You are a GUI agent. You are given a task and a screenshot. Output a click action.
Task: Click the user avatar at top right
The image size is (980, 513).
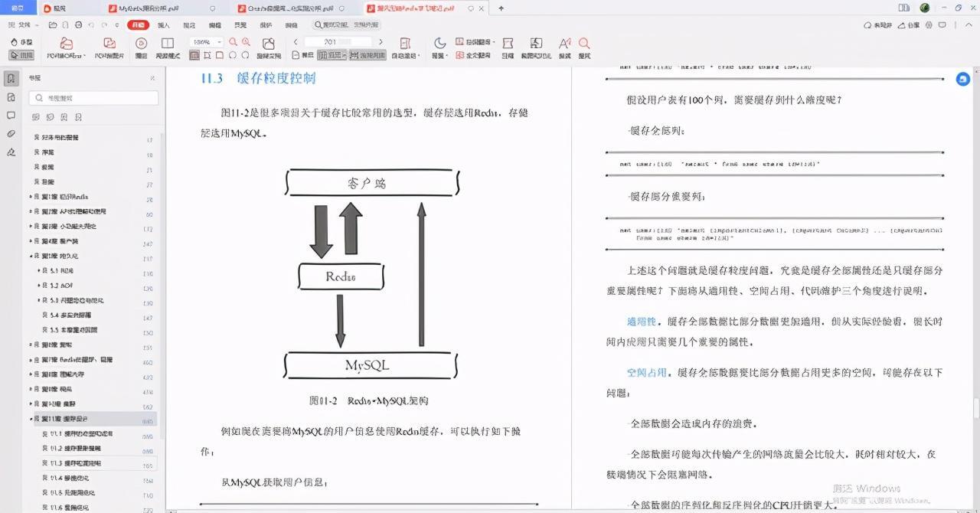pyautogui.click(x=924, y=8)
